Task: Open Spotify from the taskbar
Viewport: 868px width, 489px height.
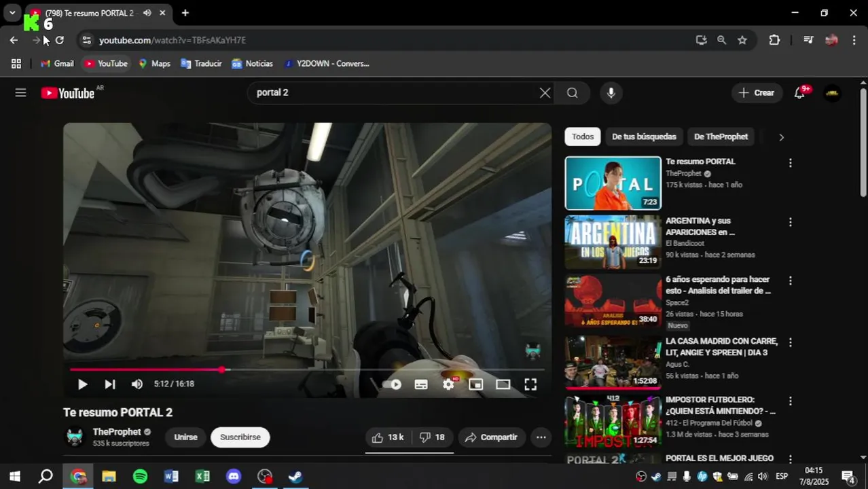Action: (x=140, y=476)
